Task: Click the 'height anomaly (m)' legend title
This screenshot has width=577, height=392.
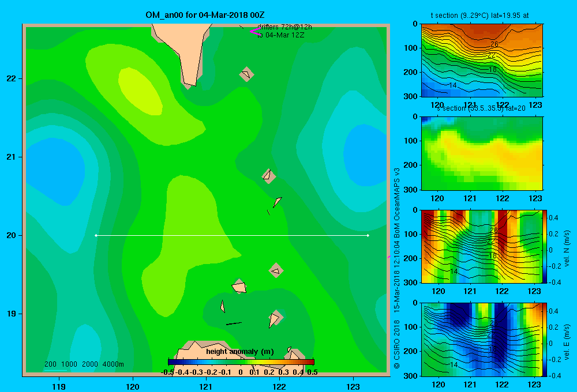Action: tap(240, 352)
